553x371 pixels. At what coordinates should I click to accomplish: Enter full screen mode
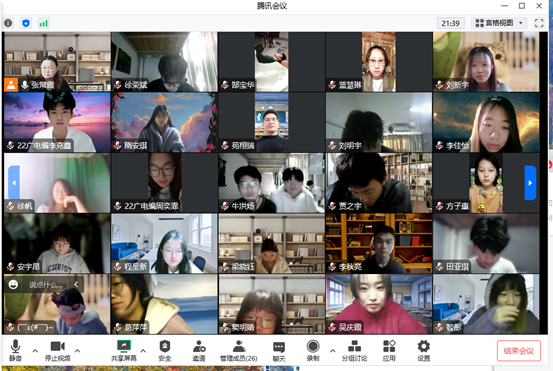(x=539, y=23)
